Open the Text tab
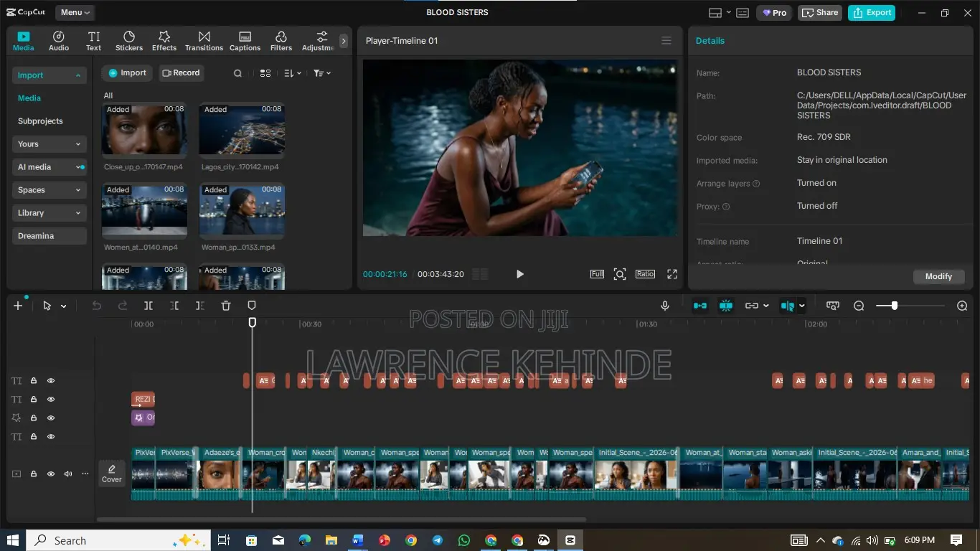Viewport: 980px width, 551px height. point(94,41)
